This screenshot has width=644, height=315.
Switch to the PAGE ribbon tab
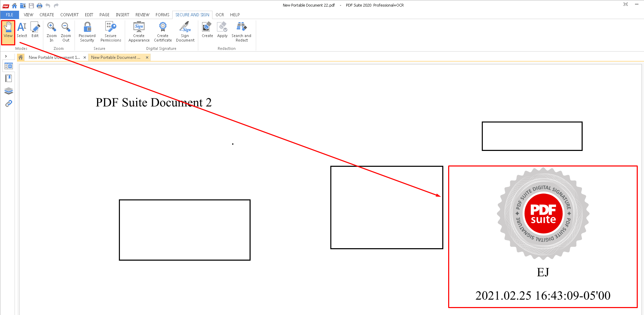coord(104,15)
